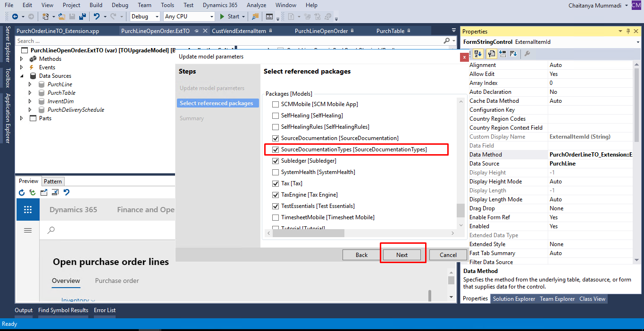Click the Find in Files toolbar icon

255,17
